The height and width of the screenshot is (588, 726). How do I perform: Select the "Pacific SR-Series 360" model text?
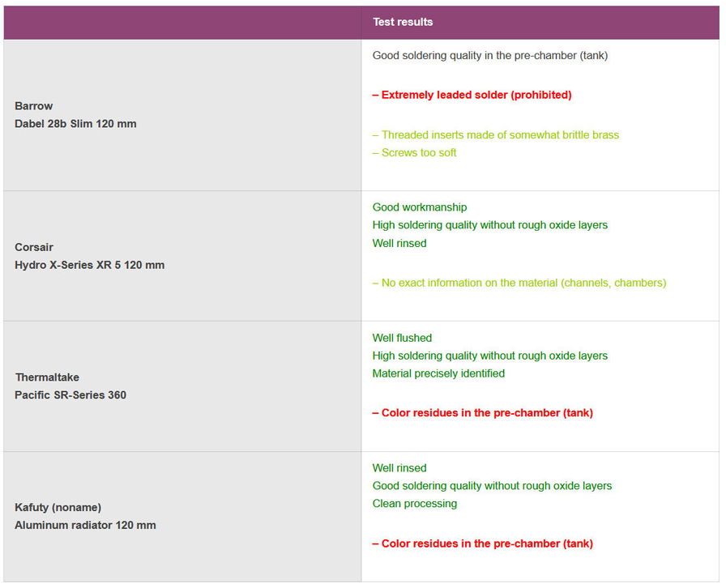[x=70, y=395]
